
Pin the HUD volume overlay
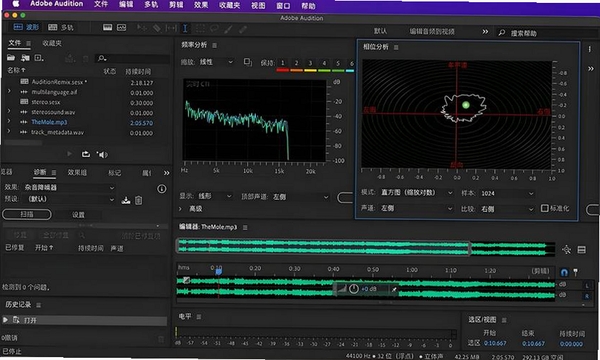tap(394, 290)
